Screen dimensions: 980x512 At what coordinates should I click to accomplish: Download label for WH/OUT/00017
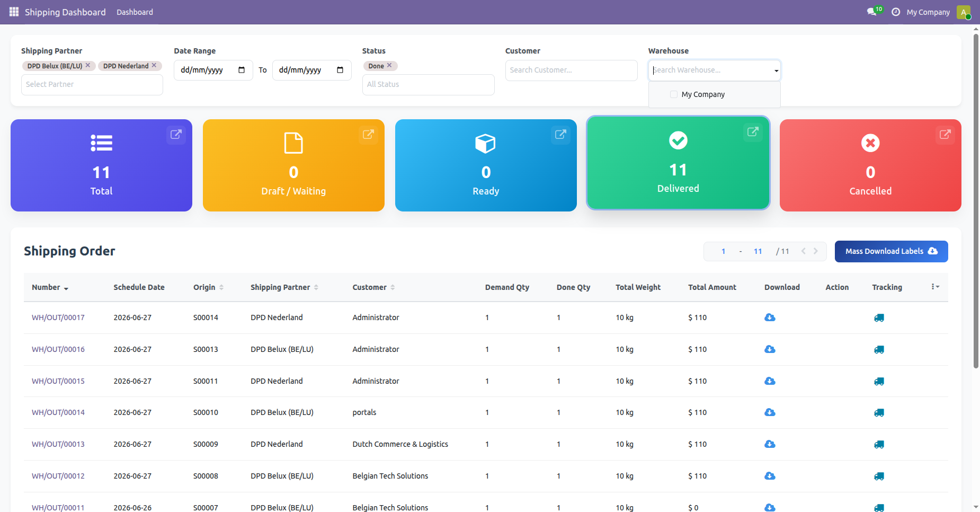(x=770, y=317)
